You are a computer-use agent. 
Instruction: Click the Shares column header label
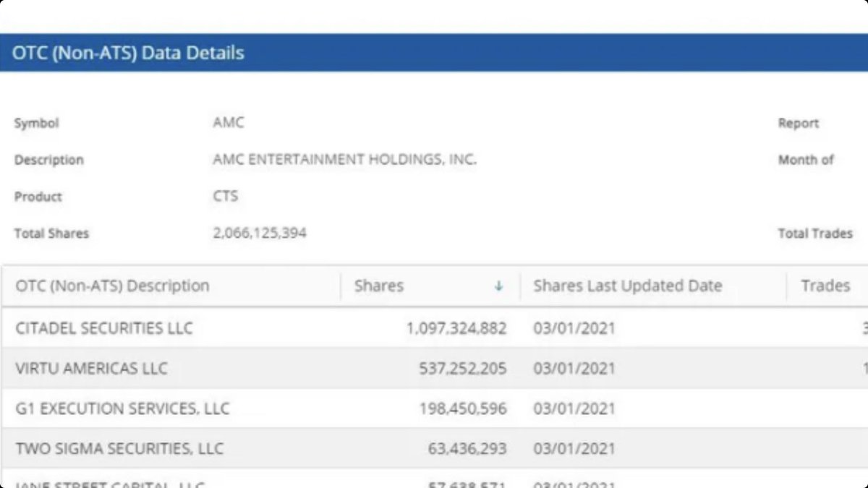[x=378, y=286]
